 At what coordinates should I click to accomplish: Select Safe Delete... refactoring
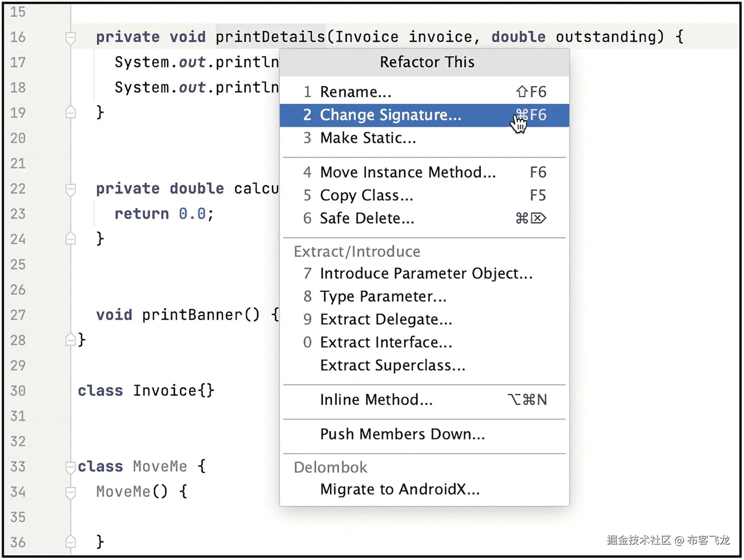[367, 218]
